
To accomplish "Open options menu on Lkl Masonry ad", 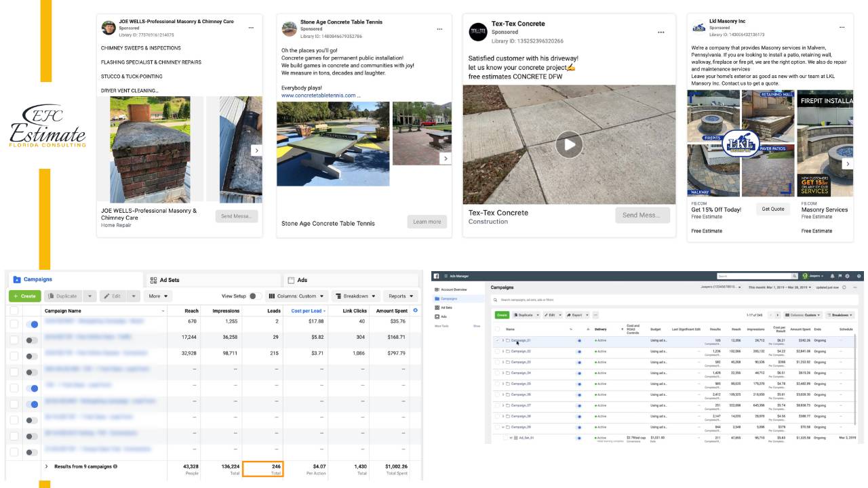I will tap(842, 28).
